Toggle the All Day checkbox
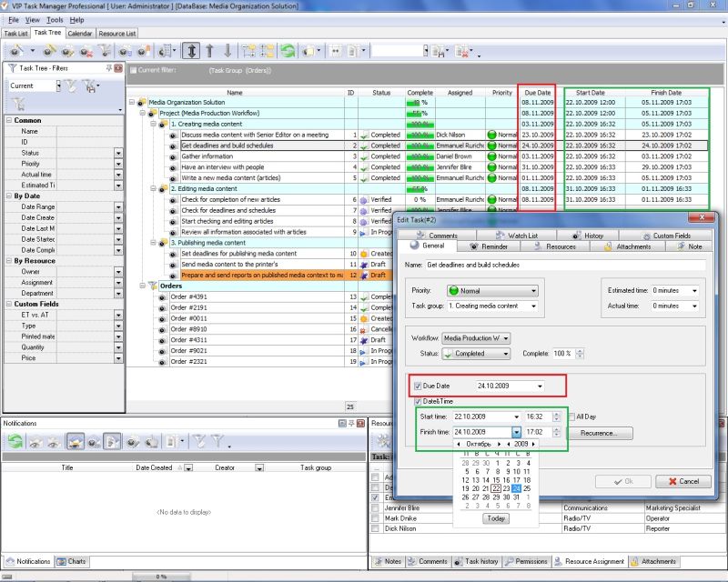The width and height of the screenshot is (728, 582). [571, 416]
